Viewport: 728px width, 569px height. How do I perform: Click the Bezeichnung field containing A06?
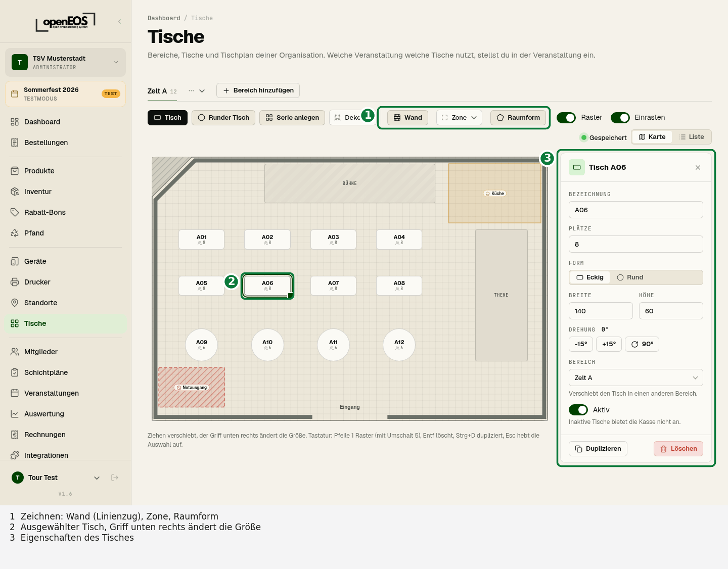[x=636, y=210]
